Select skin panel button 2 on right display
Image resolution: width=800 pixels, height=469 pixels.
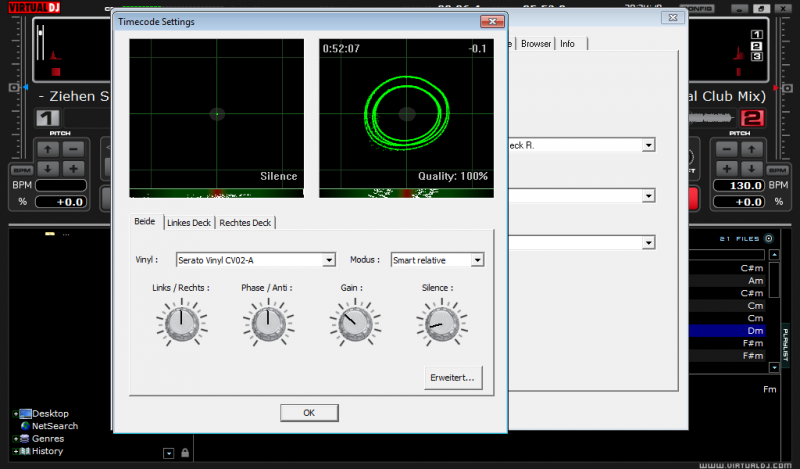point(757,45)
